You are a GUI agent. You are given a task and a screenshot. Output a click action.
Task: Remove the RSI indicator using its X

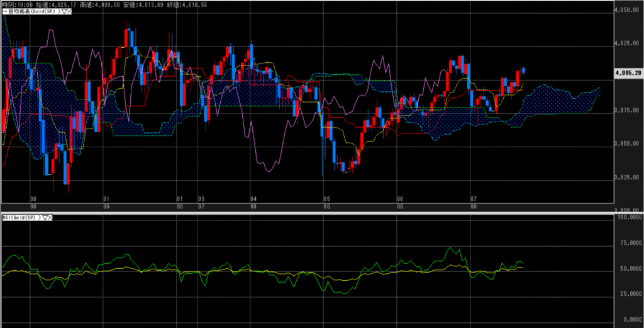click(50, 217)
